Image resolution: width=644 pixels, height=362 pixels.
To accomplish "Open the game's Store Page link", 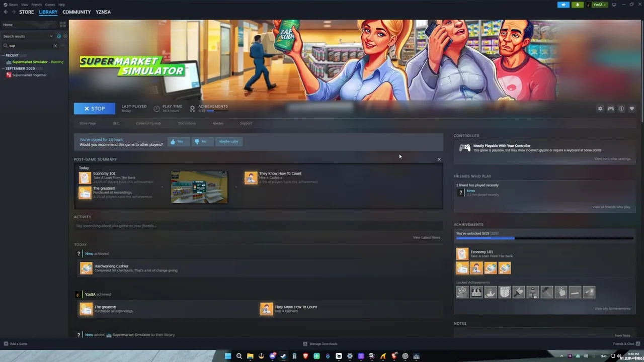I will point(88,123).
